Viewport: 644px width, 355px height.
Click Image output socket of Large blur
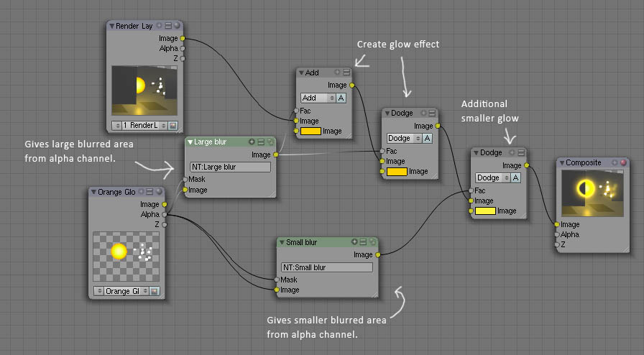click(x=275, y=155)
